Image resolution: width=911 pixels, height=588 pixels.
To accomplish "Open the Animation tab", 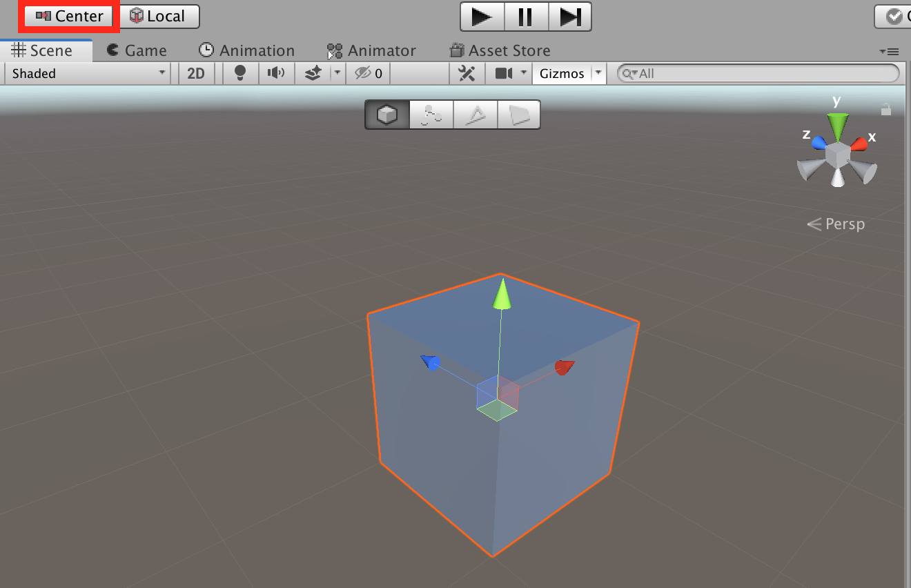I will 246,50.
